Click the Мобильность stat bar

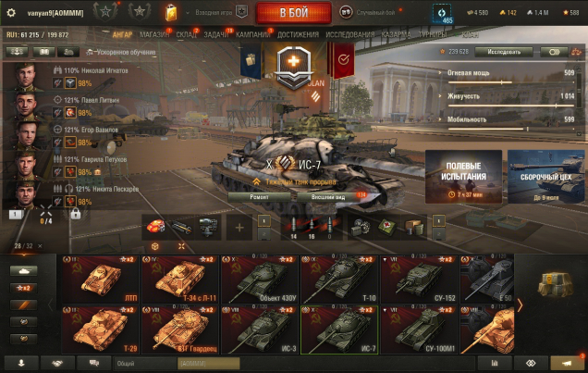click(511, 129)
